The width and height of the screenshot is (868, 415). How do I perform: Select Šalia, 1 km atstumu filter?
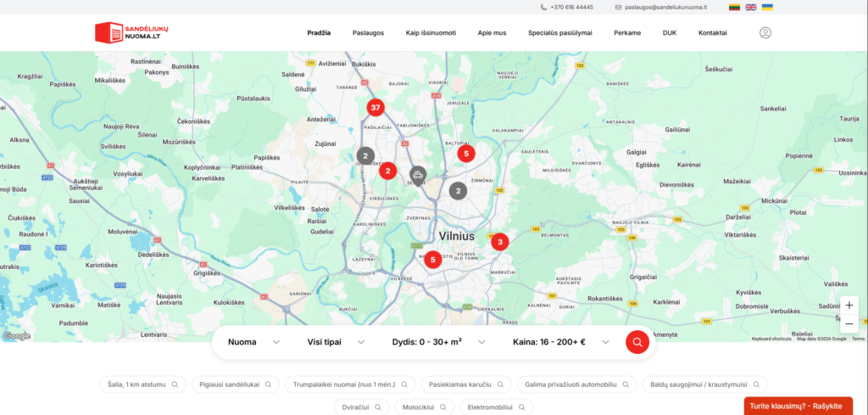tap(142, 384)
